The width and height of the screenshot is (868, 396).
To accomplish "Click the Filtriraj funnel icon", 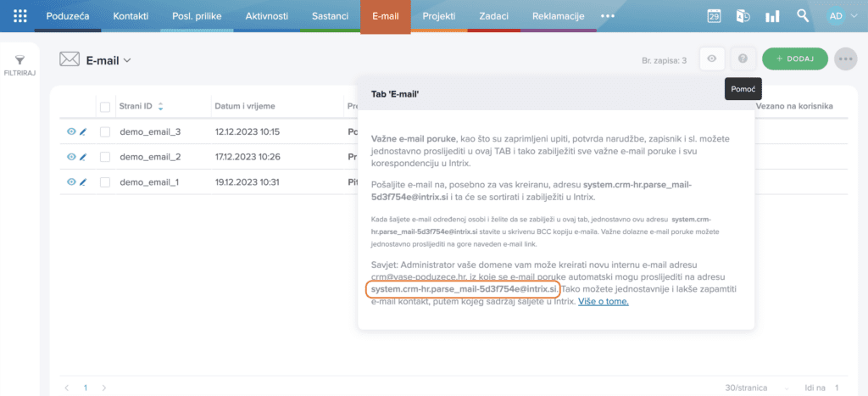I will (20, 60).
